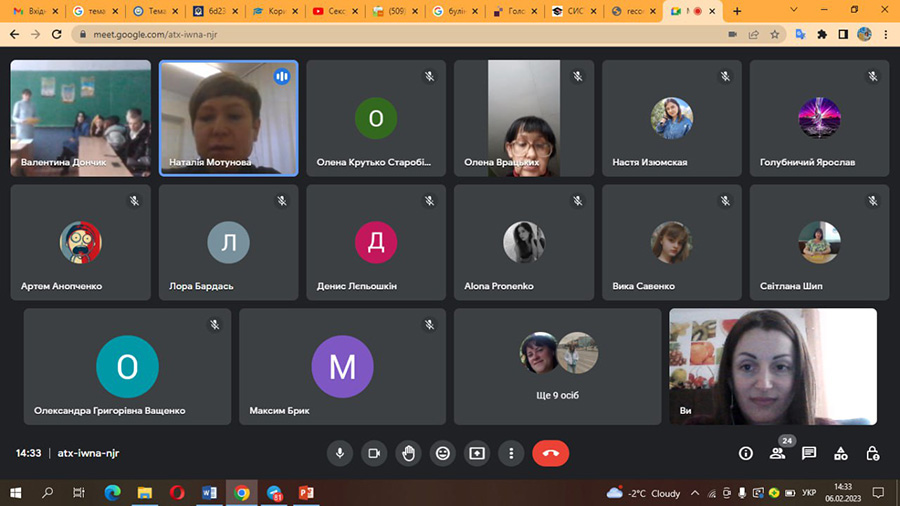
Task: Switch to the Кори tab
Action: (276, 11)
